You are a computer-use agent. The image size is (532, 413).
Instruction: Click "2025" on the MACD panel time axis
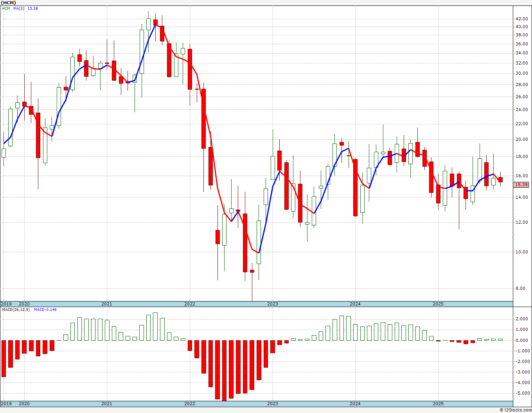click(438, 404)
